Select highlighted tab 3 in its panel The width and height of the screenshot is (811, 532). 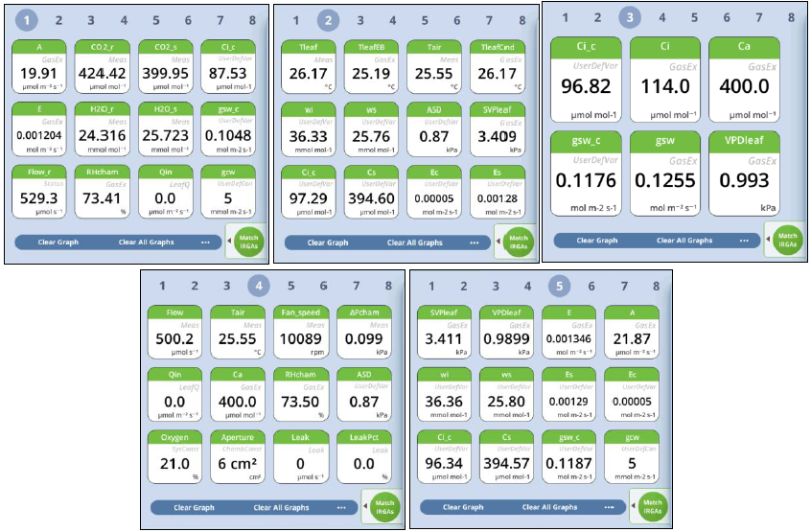pos(630,17)
